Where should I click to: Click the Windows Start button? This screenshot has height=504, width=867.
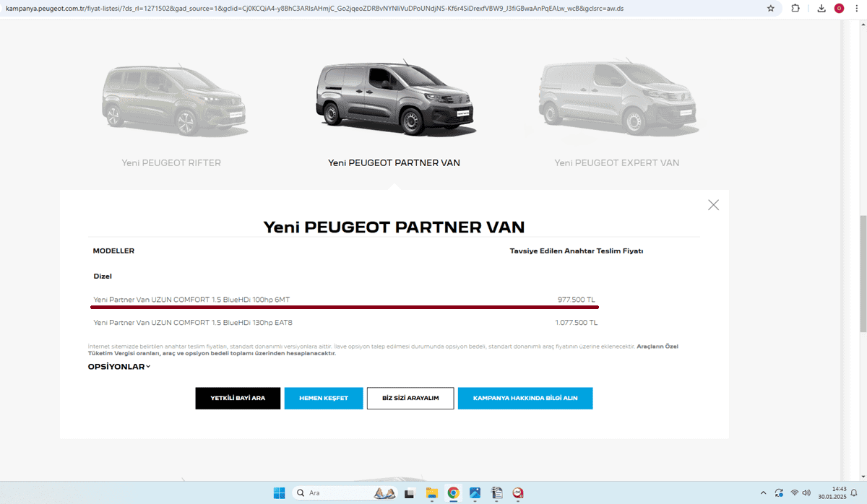tap(279, 493)
